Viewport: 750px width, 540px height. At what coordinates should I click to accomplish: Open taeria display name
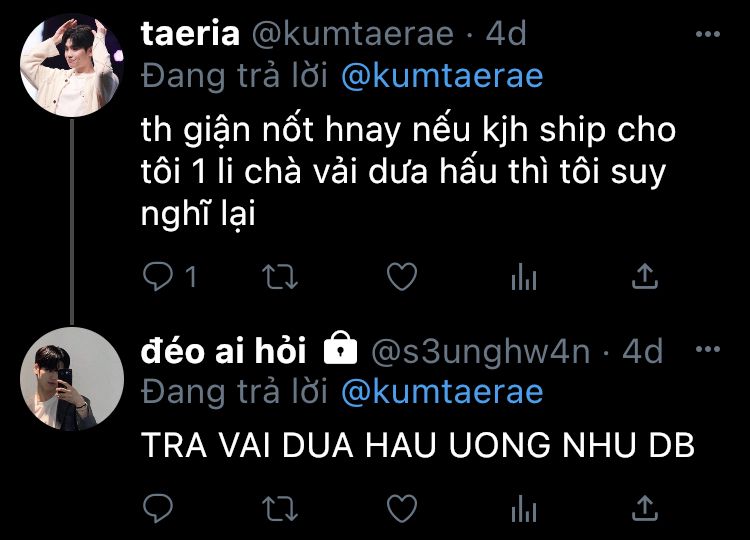pyautogui.click(x=190, y=34)
